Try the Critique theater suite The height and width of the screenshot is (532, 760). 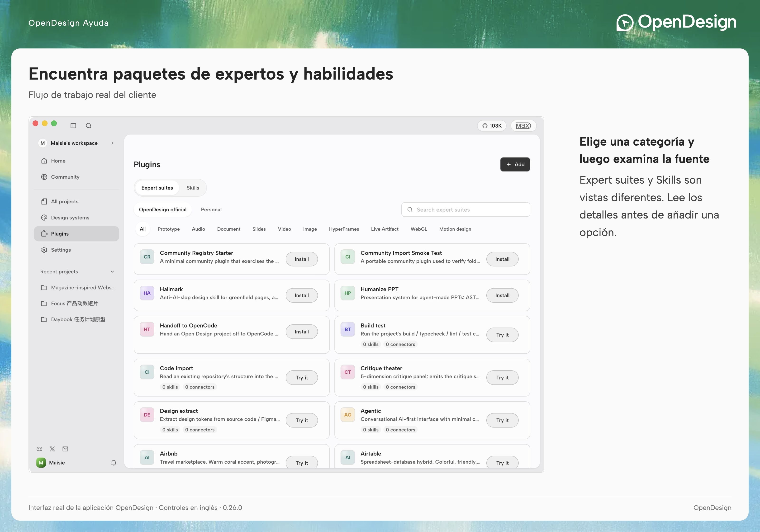pos(502,378)
